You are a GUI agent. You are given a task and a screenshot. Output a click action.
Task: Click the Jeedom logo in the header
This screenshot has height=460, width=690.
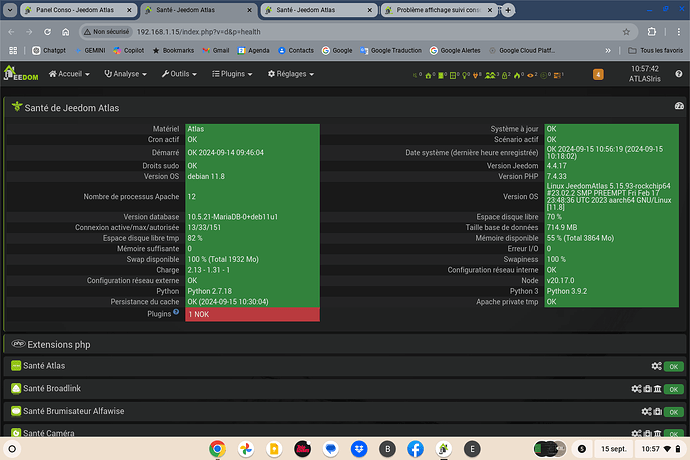(21, 74)
